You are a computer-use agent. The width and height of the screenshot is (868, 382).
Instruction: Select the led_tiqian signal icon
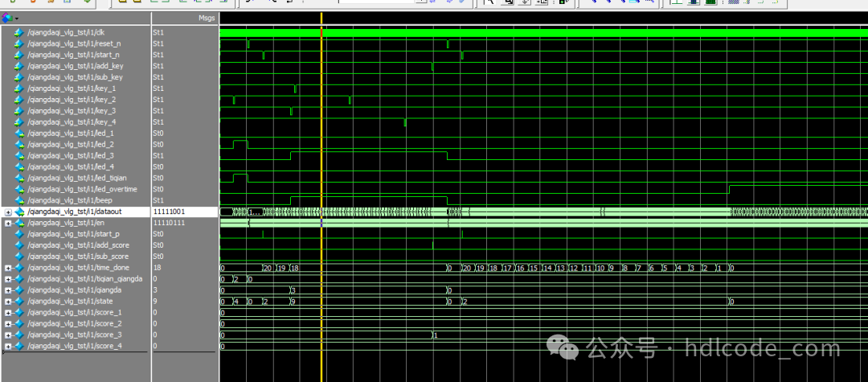click(x=19, y=179)
